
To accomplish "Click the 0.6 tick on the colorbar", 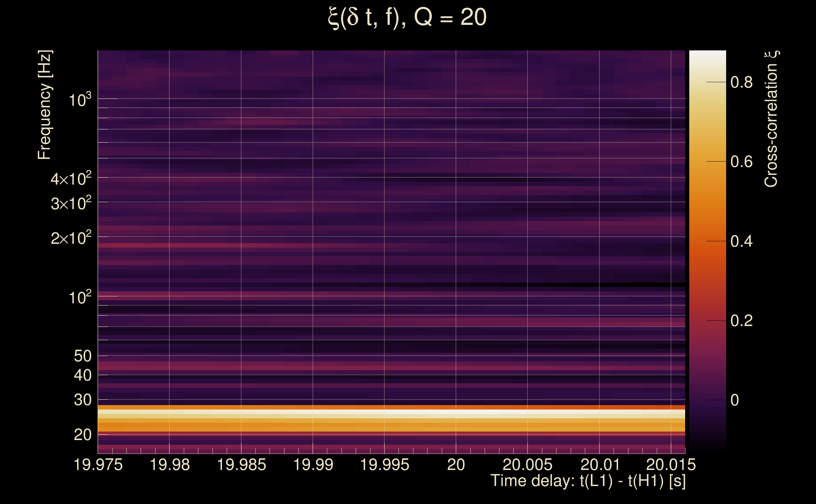I will [x=741, y=162].
